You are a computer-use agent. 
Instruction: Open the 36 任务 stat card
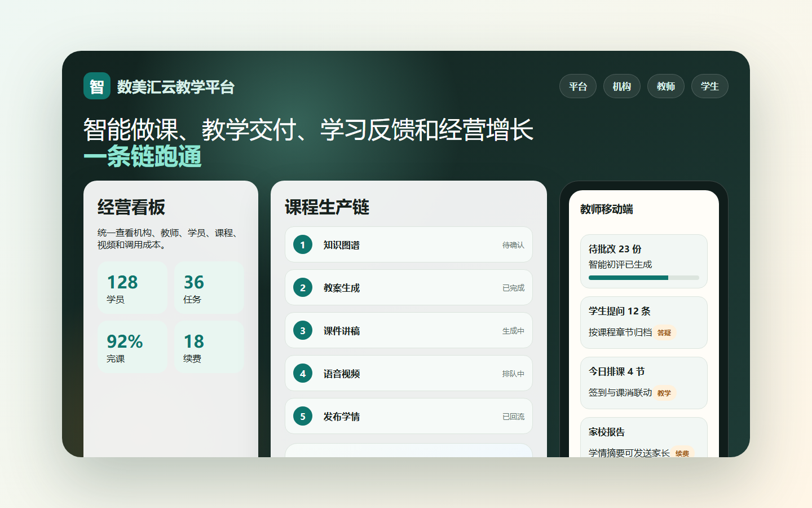coord(209,287)
